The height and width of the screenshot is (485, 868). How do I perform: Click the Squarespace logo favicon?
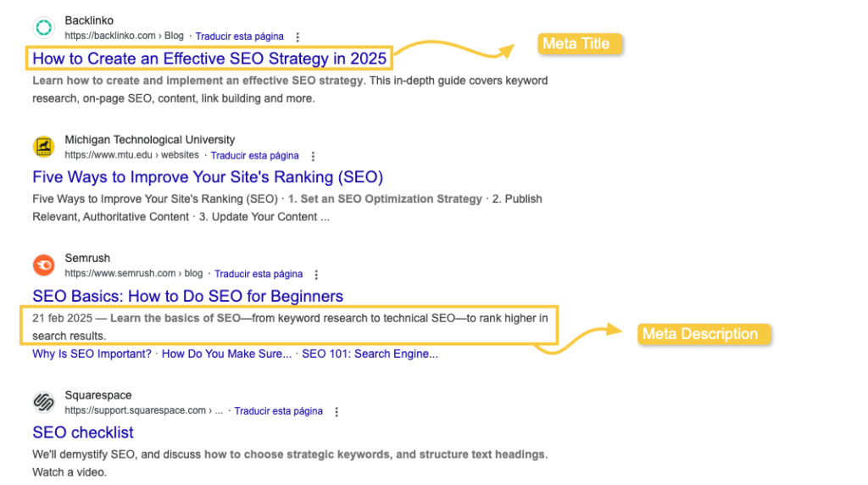click(x=44, y=402)
